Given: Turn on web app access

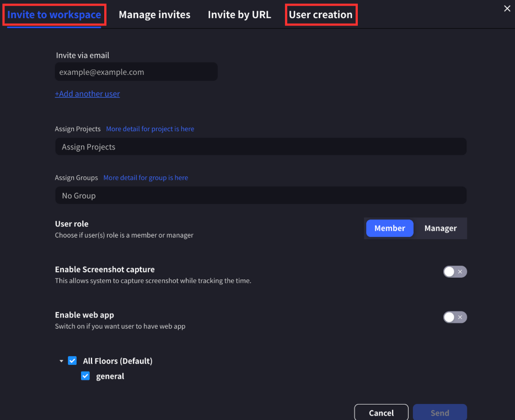Looking at the screenshot, I should coord(455,317).
